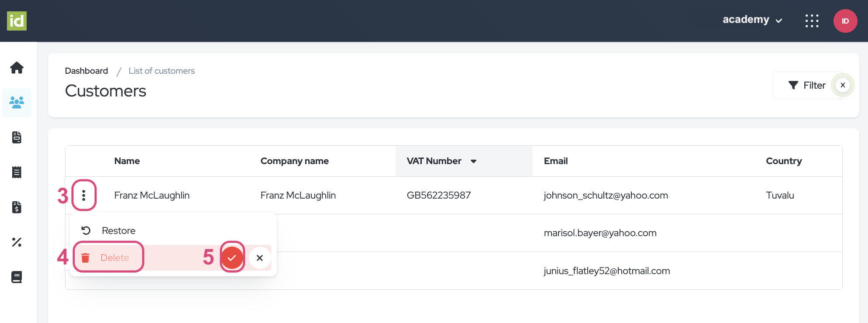Viewport: 868px width, 323px height.
Task: Cancel deletion with the X button
Action: pos(260,258)
